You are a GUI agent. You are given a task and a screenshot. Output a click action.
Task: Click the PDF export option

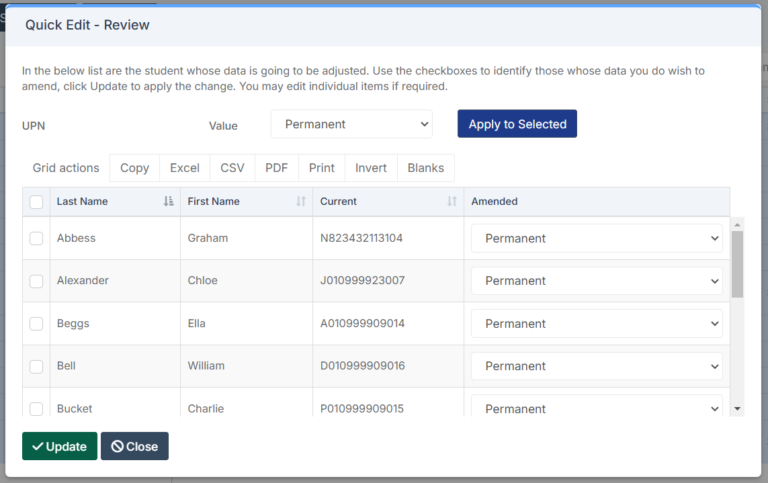click(276, 168)
